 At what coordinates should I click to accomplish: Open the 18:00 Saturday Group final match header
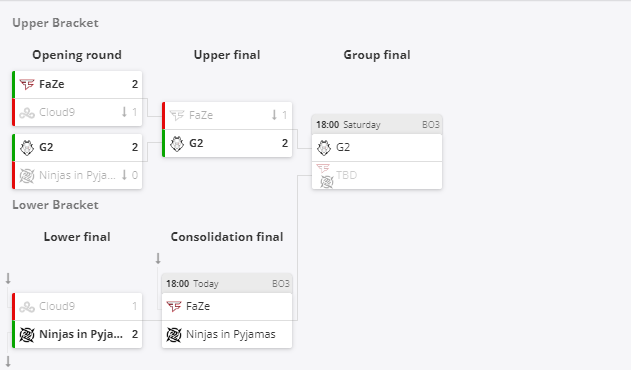[x=377, y=124]
